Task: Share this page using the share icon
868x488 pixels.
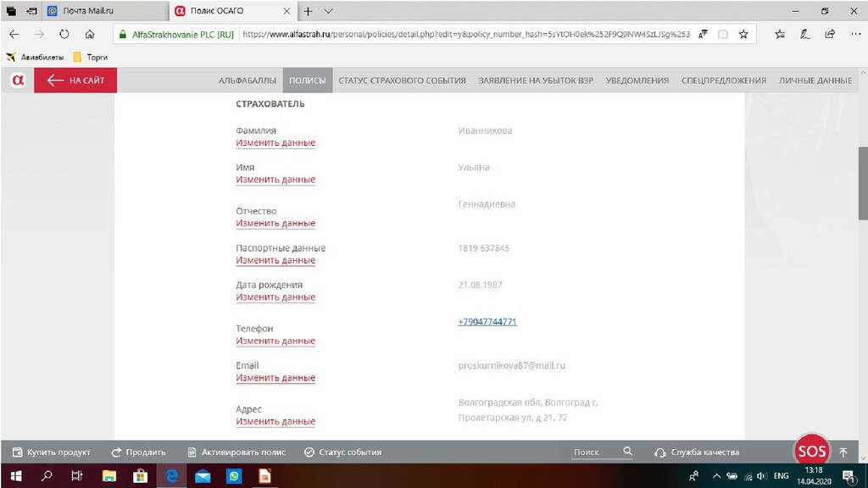Action: coord(830,34)
